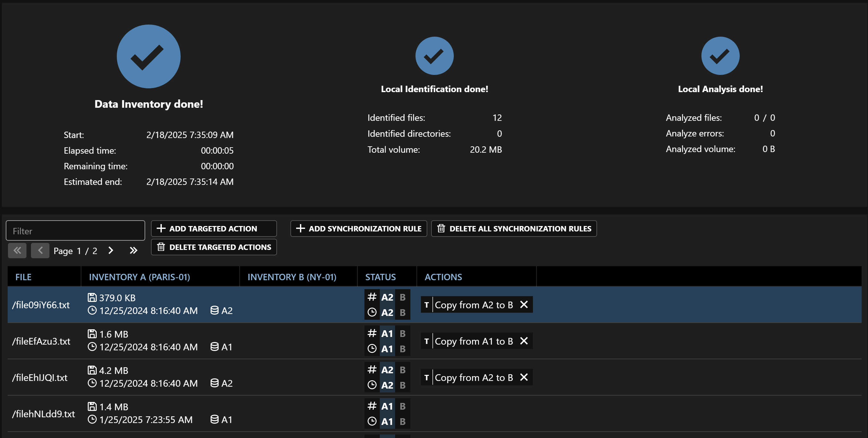Image resolution: width=868 pixels, height=438 pixels.
Task: Toggle the A2 status badge for file09iY66.txt
Action: pos(387,297)
